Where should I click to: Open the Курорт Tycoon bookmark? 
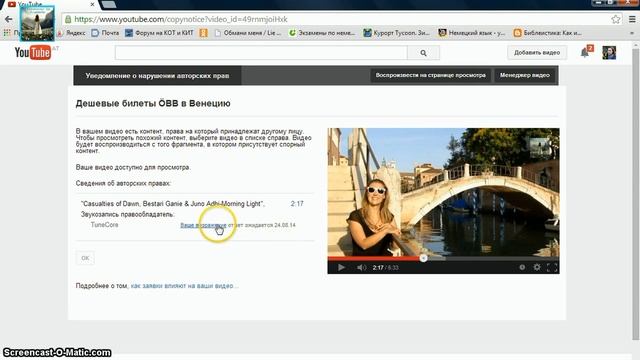point(396,33)
